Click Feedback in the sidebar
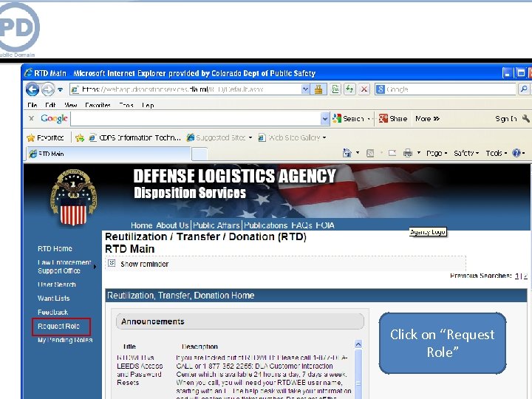Viewport: 532px width, 399px height. [52, 312]
